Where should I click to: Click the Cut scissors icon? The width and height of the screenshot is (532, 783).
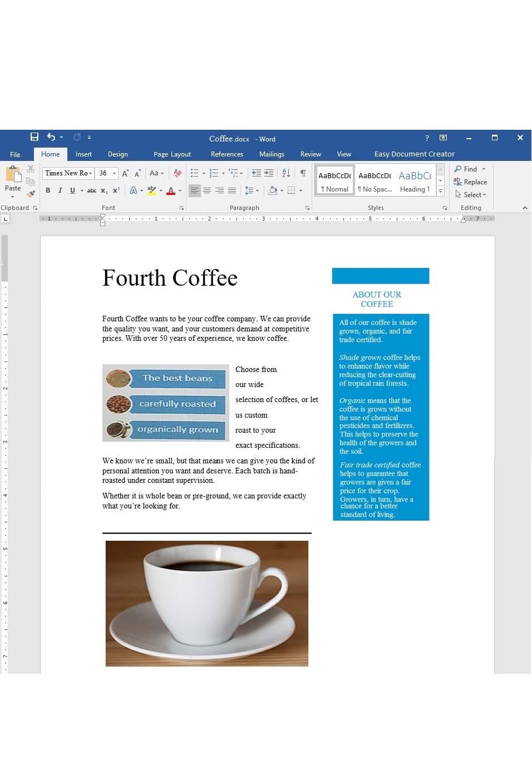pos(31,169)
